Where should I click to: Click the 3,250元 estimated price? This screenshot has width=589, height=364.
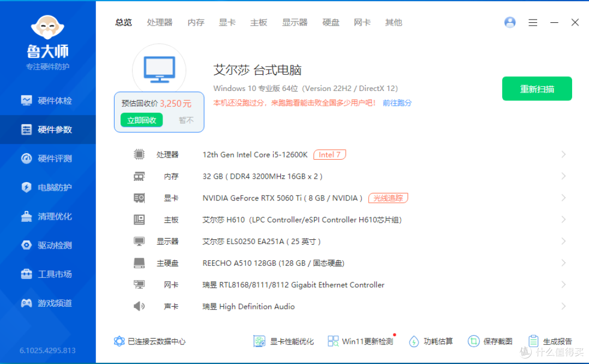pos(176,104)
